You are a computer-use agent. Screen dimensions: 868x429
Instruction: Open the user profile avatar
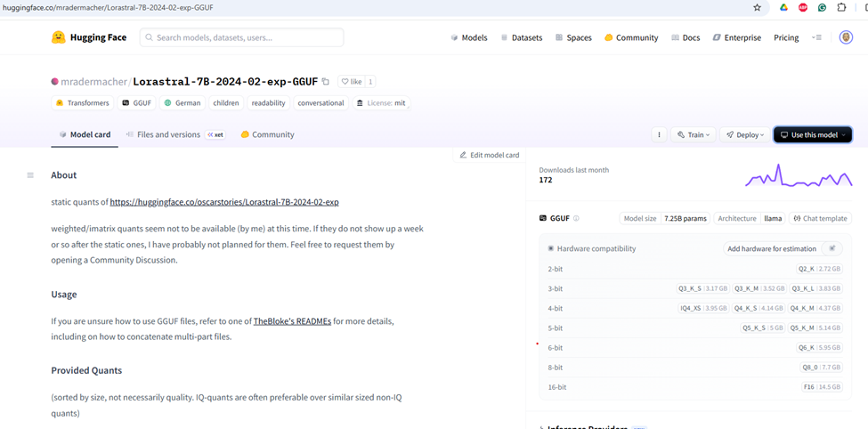tap(846, 37)
